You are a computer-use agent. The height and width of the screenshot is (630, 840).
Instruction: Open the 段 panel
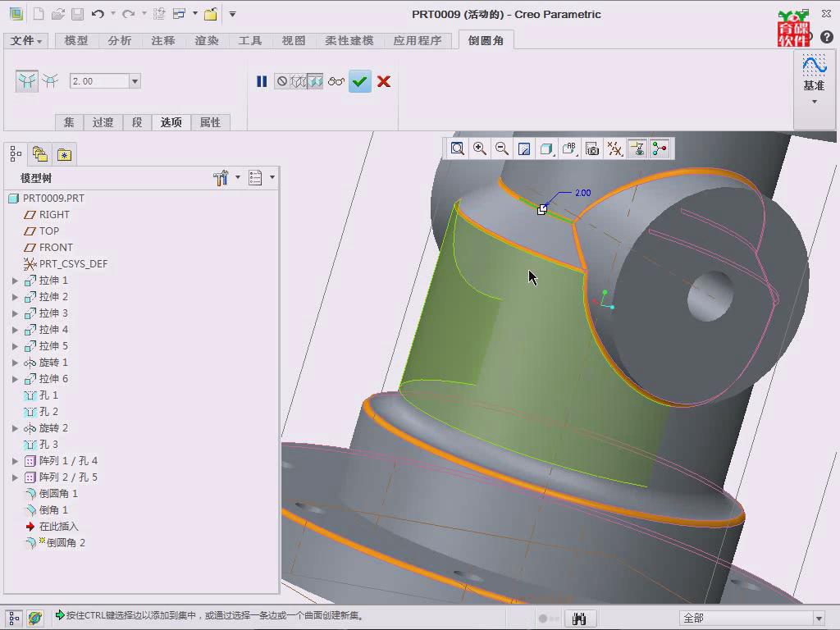pyautogui.click(x=137, y=122)
